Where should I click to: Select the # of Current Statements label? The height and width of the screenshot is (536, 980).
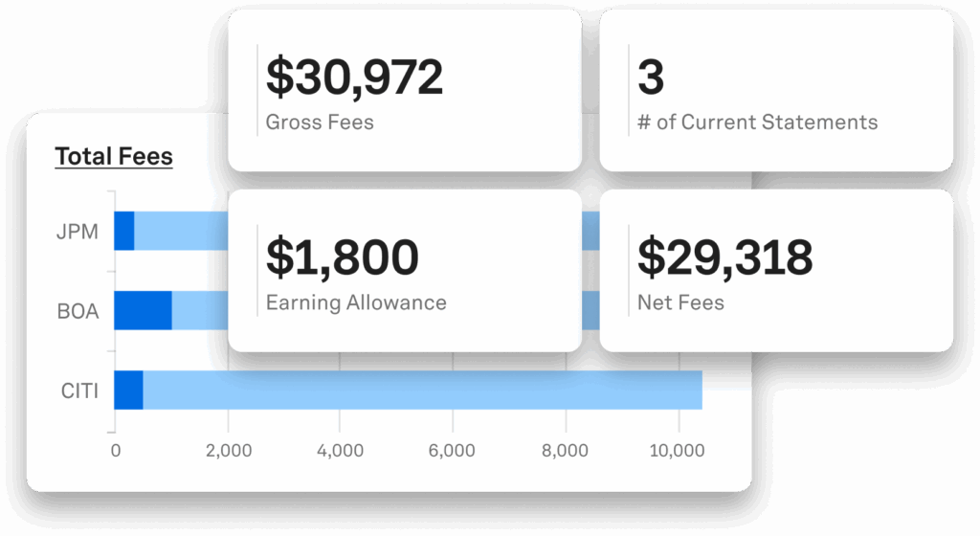pyautogui.click(x=757, y=123)
